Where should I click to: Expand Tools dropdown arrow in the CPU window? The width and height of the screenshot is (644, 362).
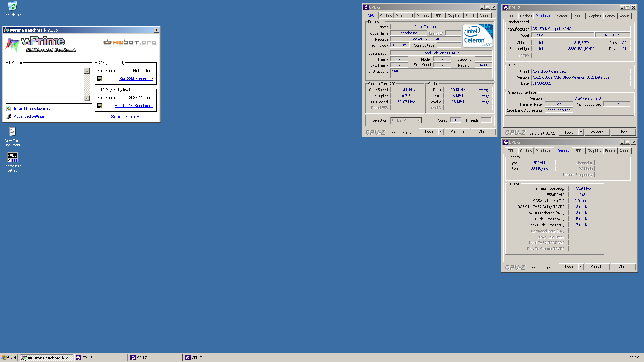pos(441,132)
